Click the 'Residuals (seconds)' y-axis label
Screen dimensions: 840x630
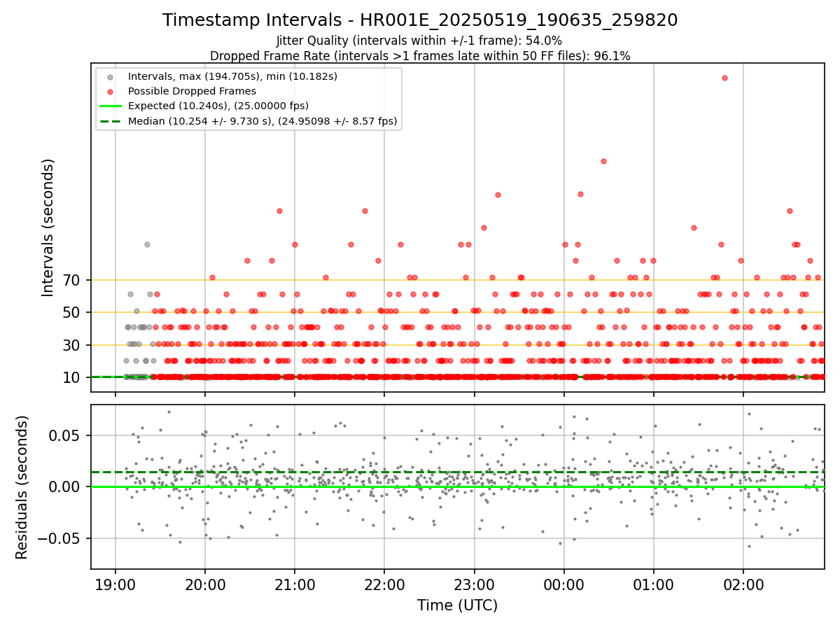(x=22, y=487)
